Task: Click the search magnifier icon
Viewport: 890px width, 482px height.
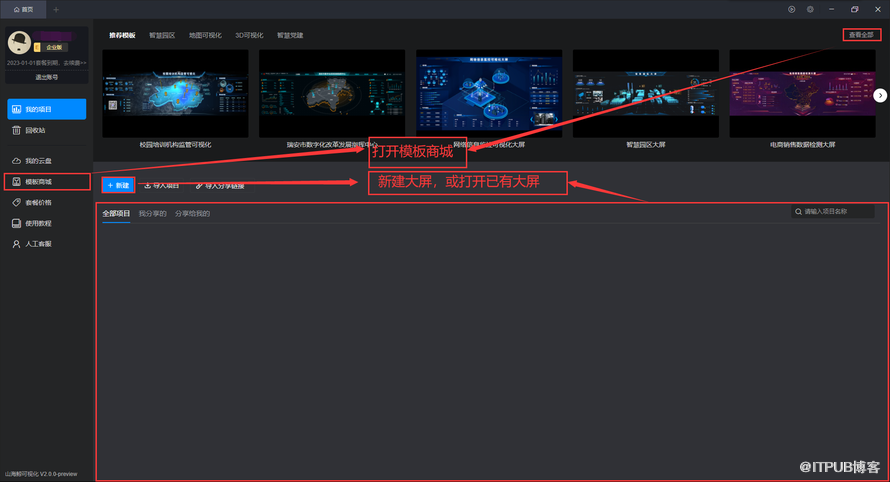Action: click(798, 212)
